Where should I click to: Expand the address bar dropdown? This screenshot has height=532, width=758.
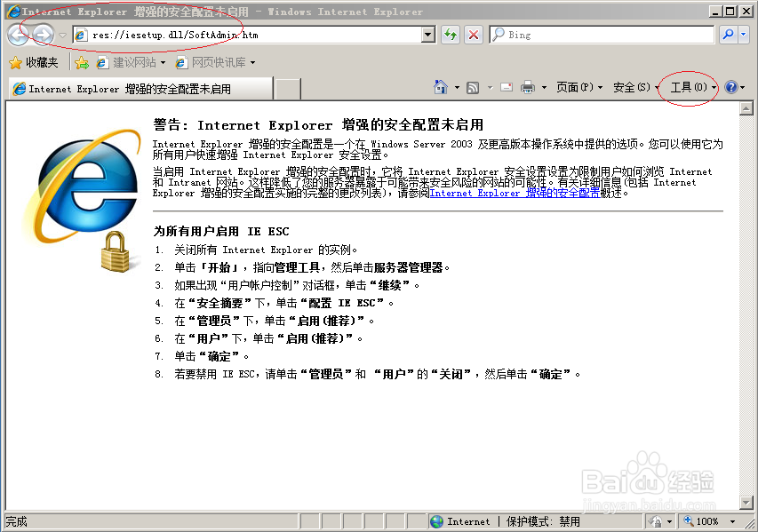coord(428,35)
